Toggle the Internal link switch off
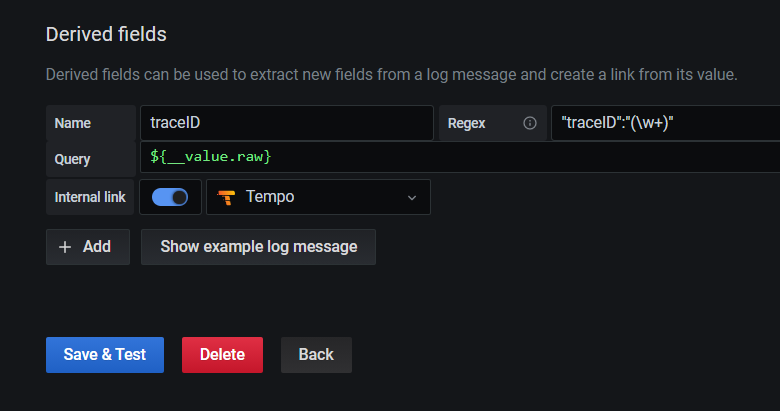Image resolution: width=780 pixels, height=411 pixels. pos(170,197)
